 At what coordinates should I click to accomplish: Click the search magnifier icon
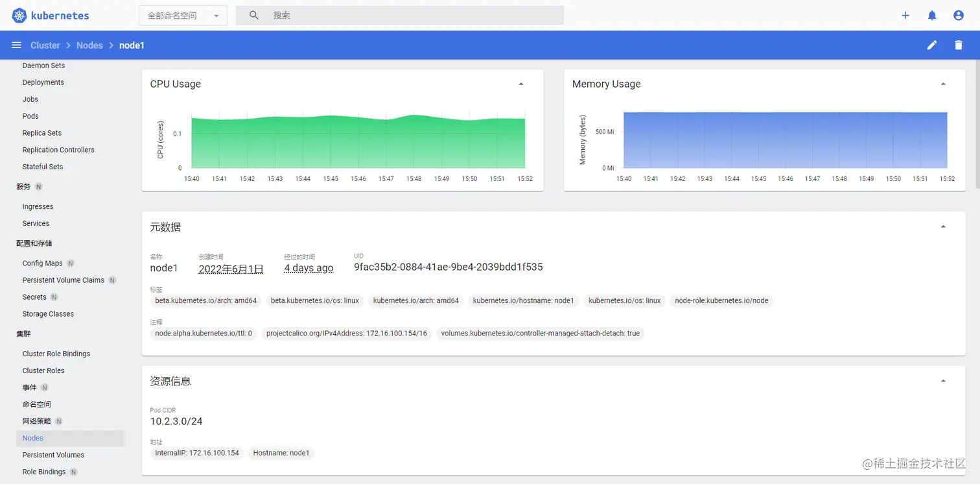[254, 16]
